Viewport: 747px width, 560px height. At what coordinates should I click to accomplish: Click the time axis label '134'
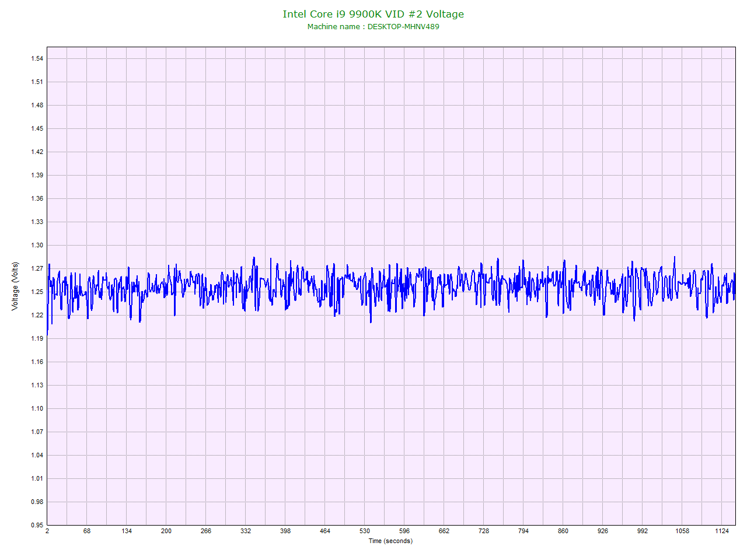(127, 531)
